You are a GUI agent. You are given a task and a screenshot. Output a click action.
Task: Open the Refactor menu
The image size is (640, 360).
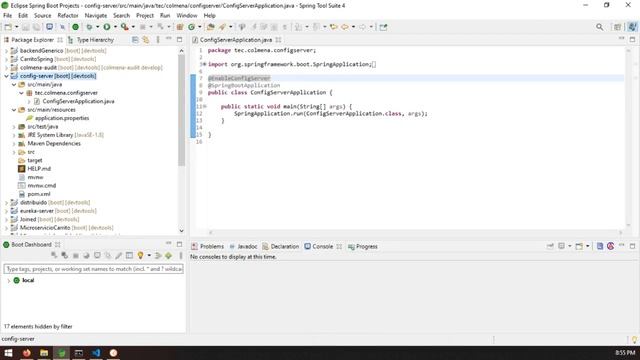click(x=68, y=16)
